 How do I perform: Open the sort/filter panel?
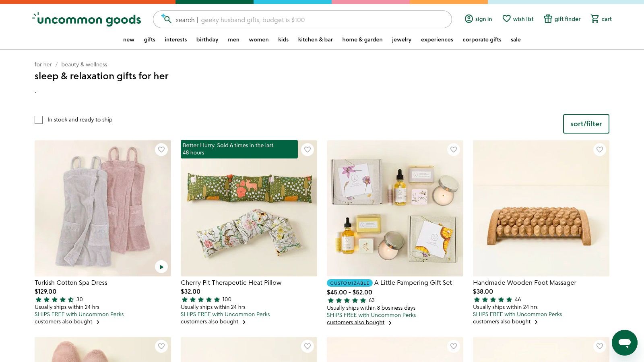tap(586, 124)
